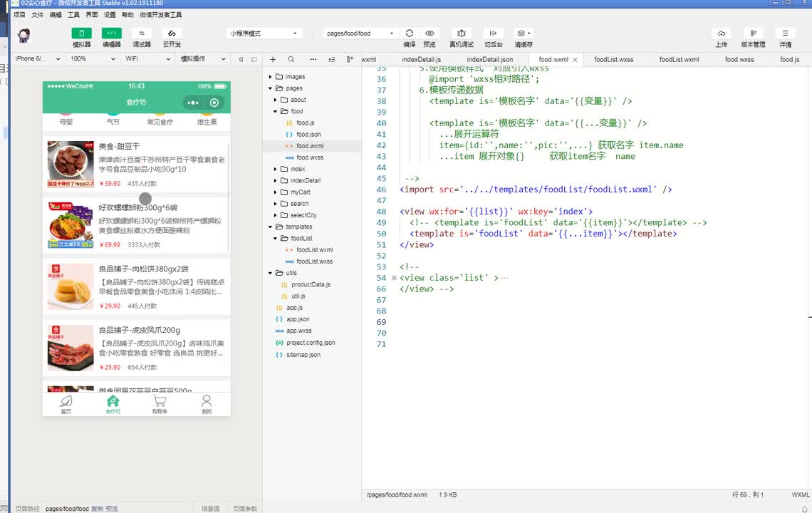This screenshot has height=513, width=812.
Task: Click the preview (预览) eye icon
Action: point(430,33)
